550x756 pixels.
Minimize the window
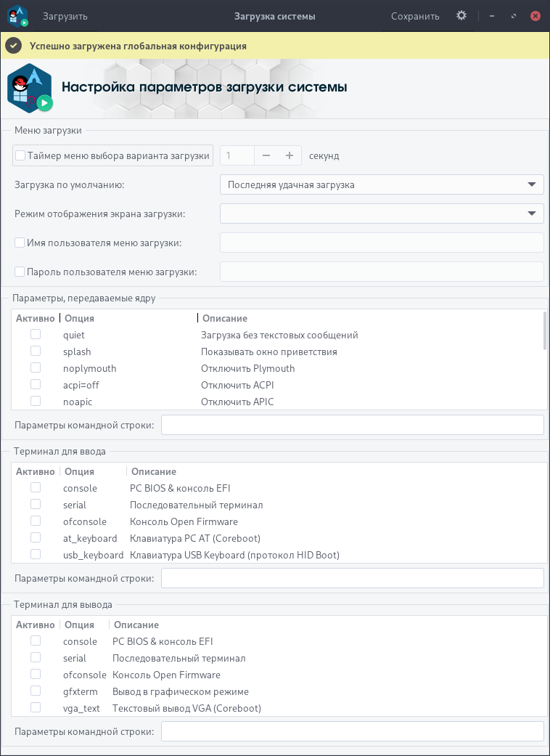click(x=492, y=16)
